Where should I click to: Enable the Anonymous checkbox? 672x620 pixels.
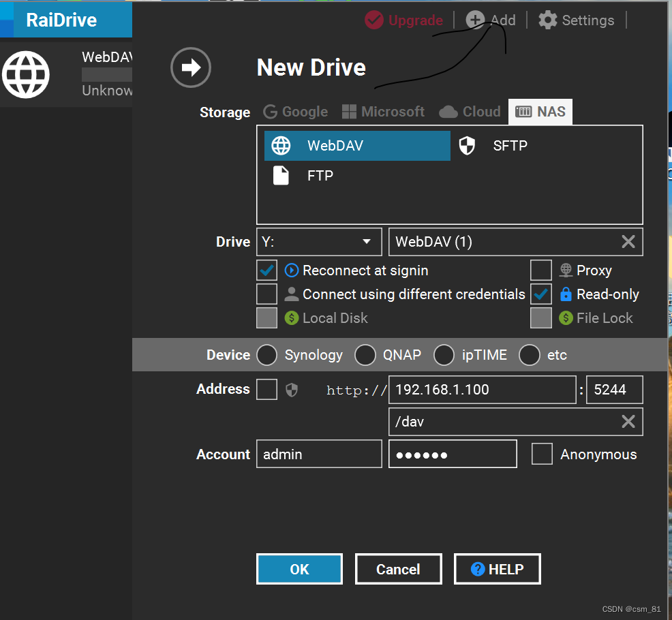[542, 454]
